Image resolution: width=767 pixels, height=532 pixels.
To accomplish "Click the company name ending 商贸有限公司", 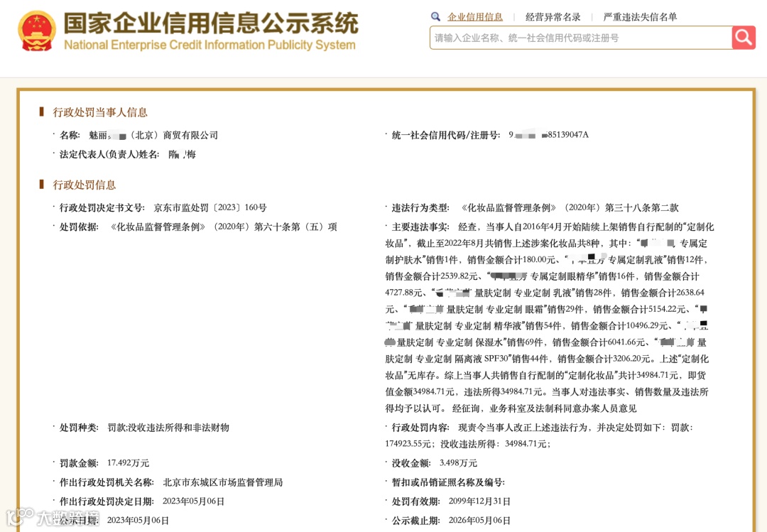I will 153,136.
